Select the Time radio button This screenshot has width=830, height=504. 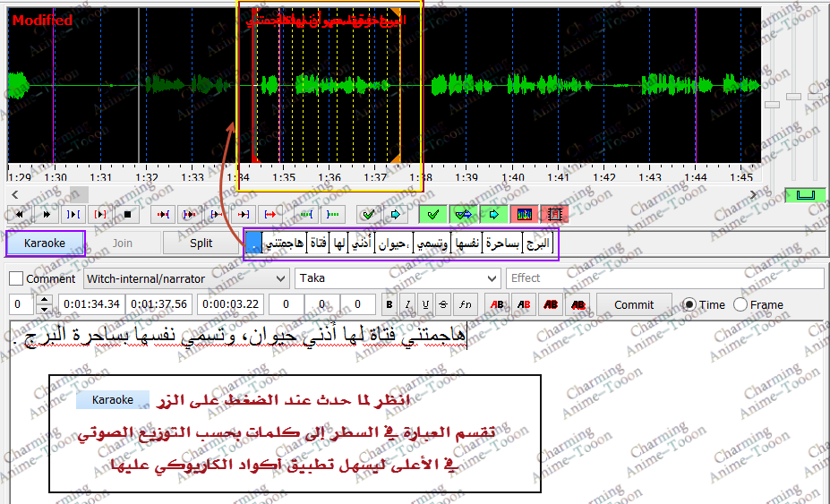pyautogui.click(x=689, y=304)
